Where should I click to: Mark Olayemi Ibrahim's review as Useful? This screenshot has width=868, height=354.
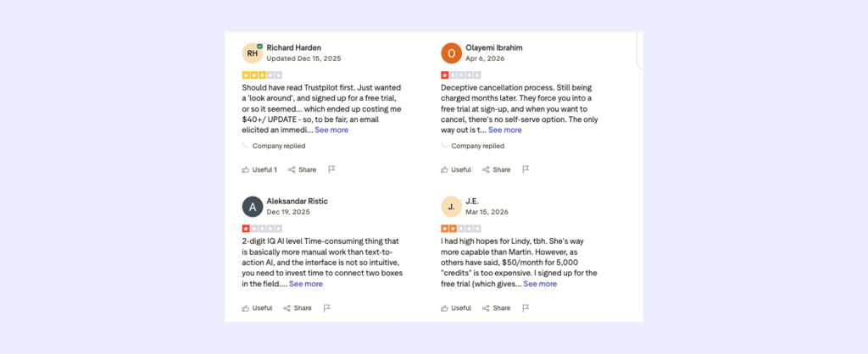coord(456,169)
